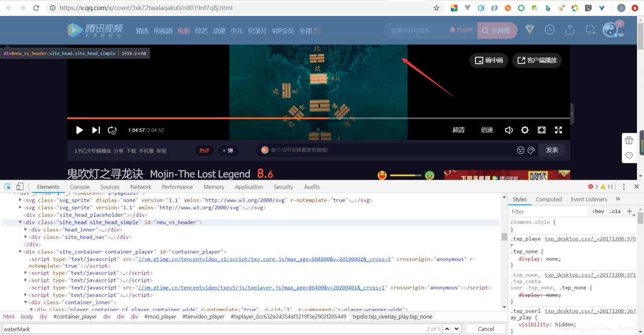Open the 动漫 navigation item
Image resolution: width=644 pixels, height=335 pixels.
coord(219,31)
